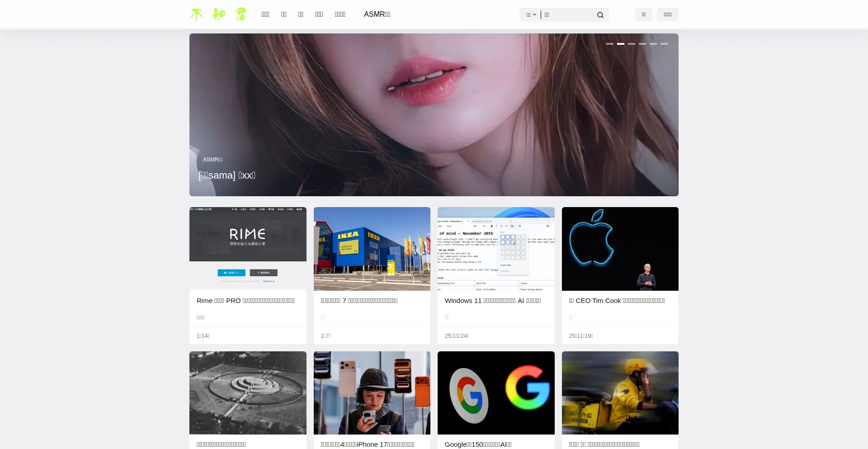Select the first carousel indicator dash
Screen dimensions: 868x449
coord(610,44)
